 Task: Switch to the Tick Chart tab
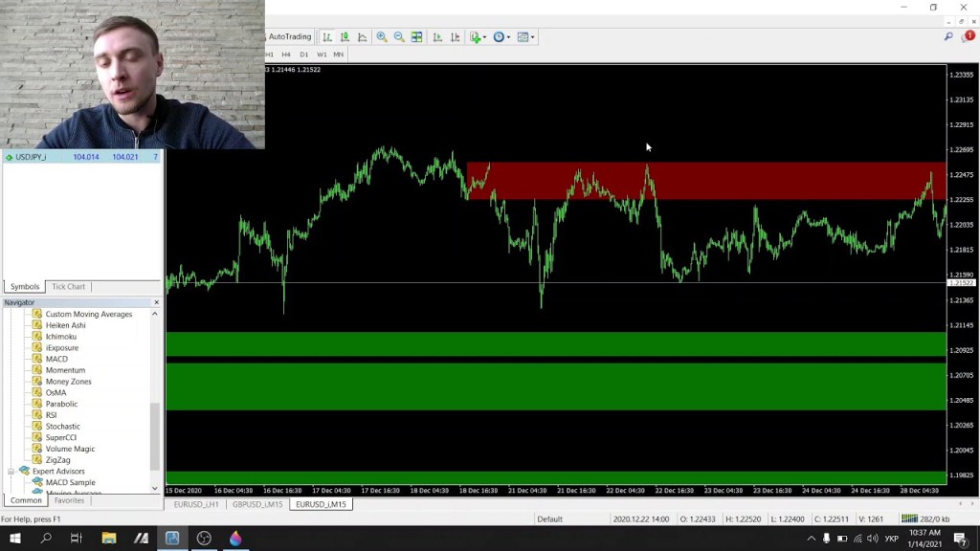tap(67, 286)
